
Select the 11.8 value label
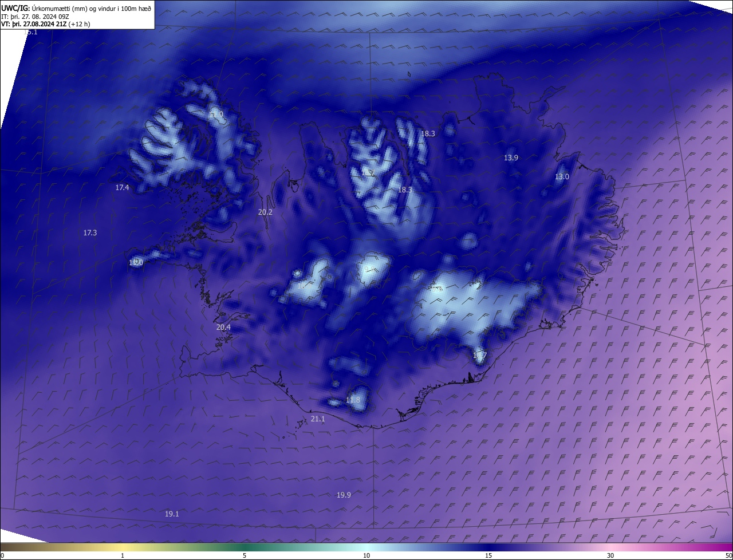[x=353, y=400]
